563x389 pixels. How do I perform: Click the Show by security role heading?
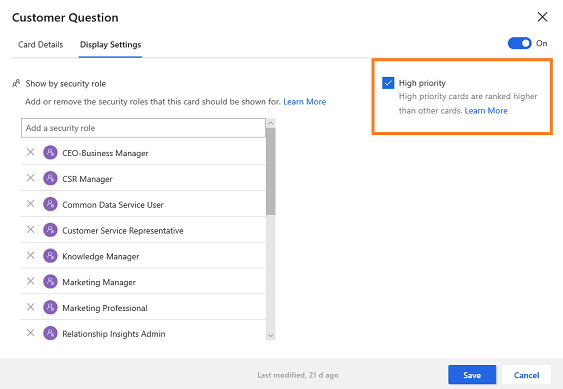coord(66,84)
